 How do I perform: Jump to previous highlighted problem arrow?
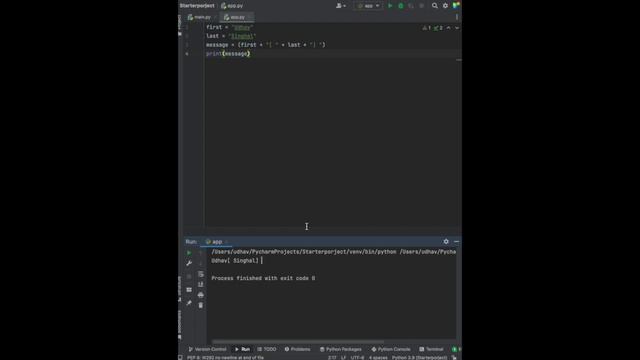tap(449, 28)
